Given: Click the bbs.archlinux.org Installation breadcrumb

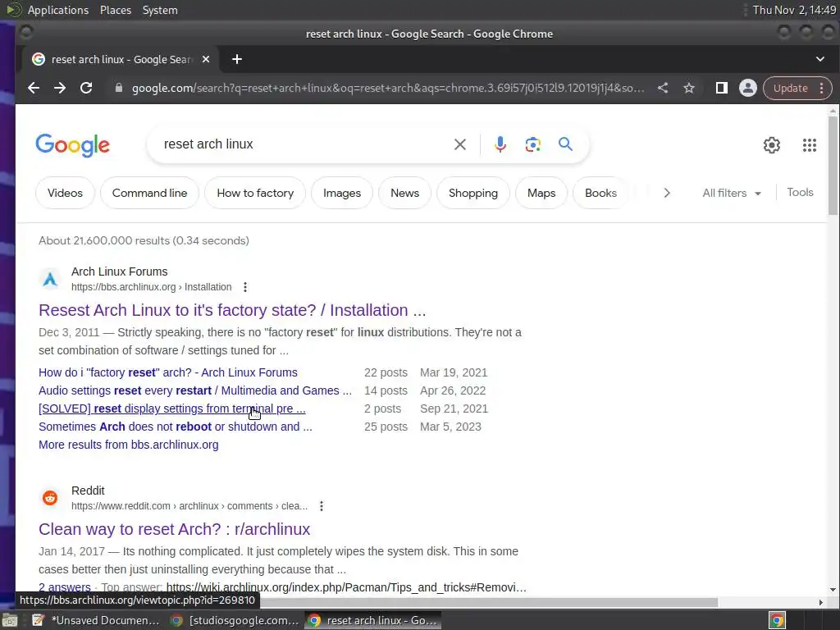Looking at the screenshot, I should [x=152, y=287].
